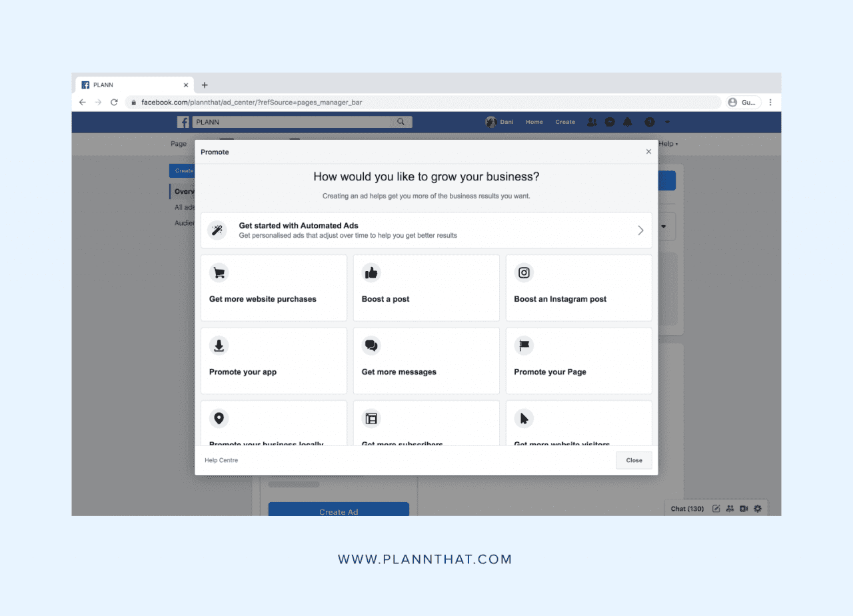The width and height of the screenshot is (853, 616).
Task: Open the Help Centre link
Action: (221, 460)
